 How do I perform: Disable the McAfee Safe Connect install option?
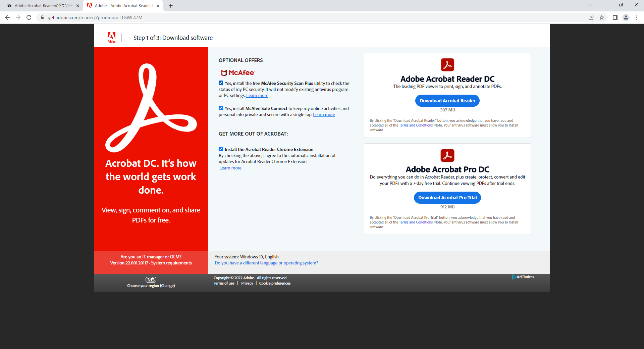(x=221, y=108)
